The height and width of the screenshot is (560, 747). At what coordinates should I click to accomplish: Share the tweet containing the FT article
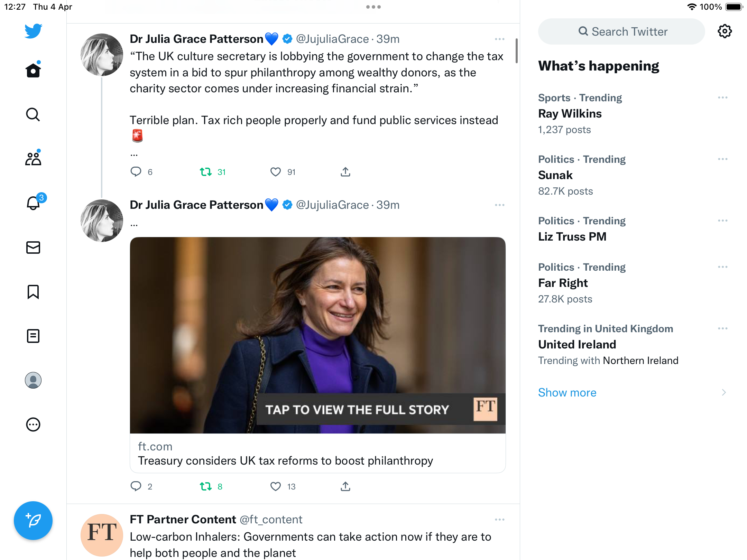pyautogui.click(x=345, y=486)
